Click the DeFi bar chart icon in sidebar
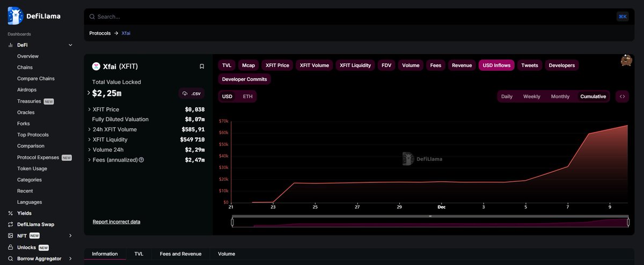This screenshot has width=644, height=265. (x=11, y=45)
